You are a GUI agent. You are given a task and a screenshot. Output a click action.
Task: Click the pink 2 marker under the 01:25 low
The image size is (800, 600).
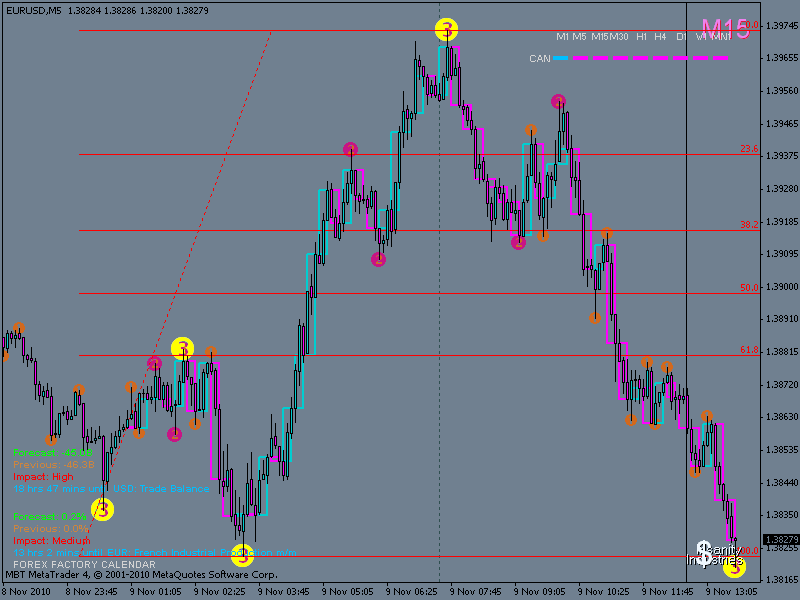click(174, 434)
